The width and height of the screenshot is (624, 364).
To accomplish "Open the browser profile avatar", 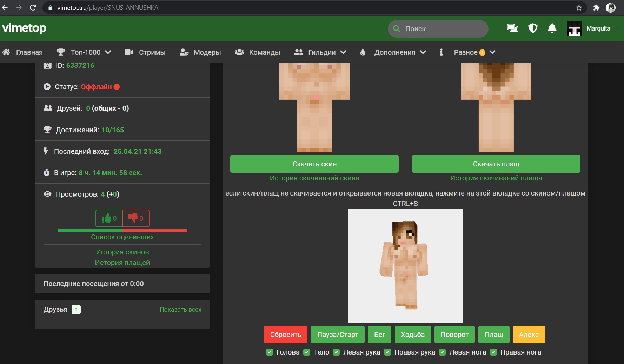I will (611, 7).
